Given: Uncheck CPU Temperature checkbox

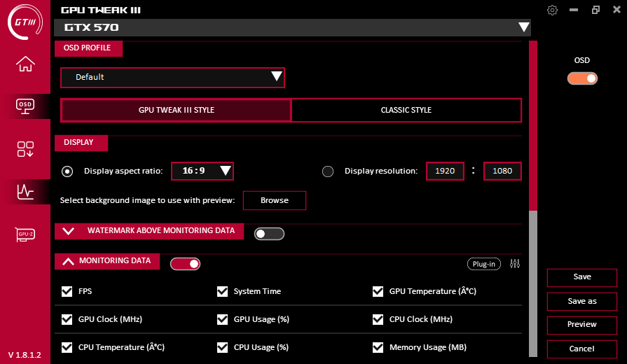Looking at the screenshot, I should pyautogui.click(x=67, y=347).
